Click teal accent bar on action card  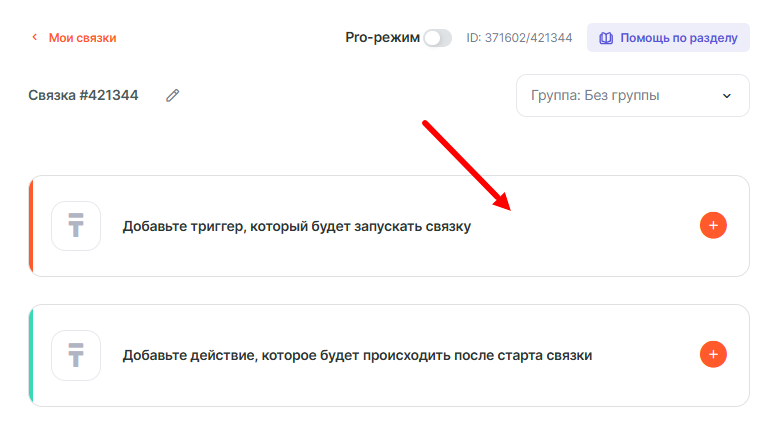pos(32,355)
